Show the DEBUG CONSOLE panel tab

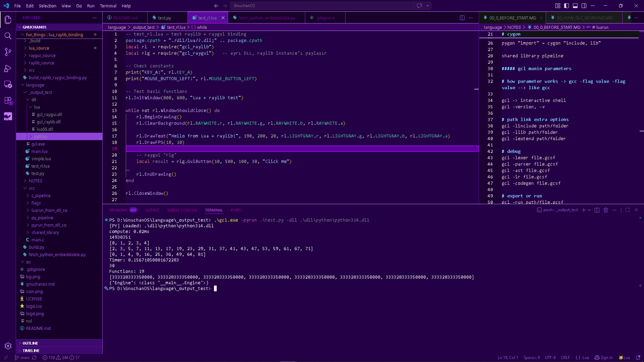[182, 210]
